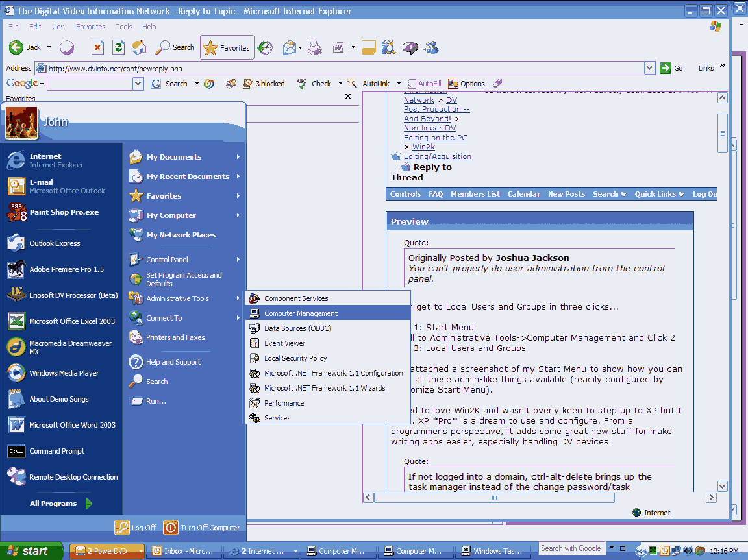The height and width of the screenshot is (560, 748).
Task: Choose Event Viewer from the submenu
Action: [284, 343]
